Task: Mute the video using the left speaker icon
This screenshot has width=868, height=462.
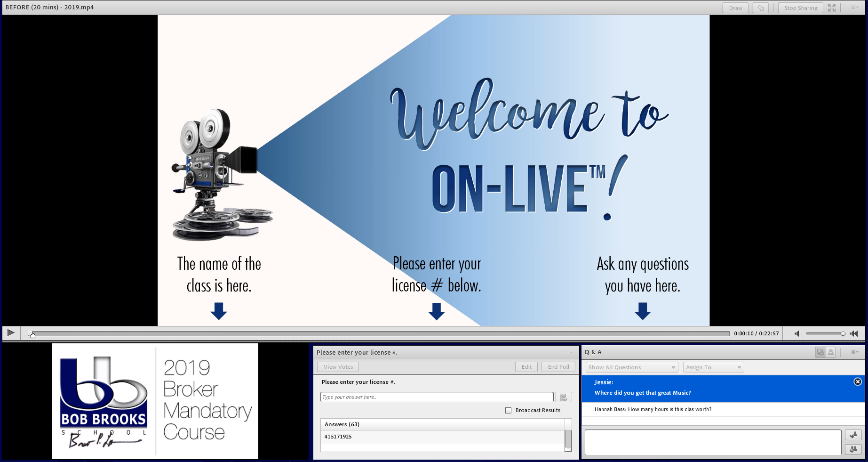Action: (796, 333)
